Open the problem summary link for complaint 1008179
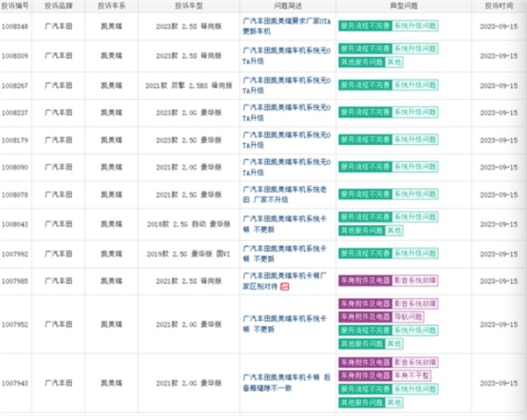Image resolution: width=527 pixels, height=420 pixels. coord(286,140)
